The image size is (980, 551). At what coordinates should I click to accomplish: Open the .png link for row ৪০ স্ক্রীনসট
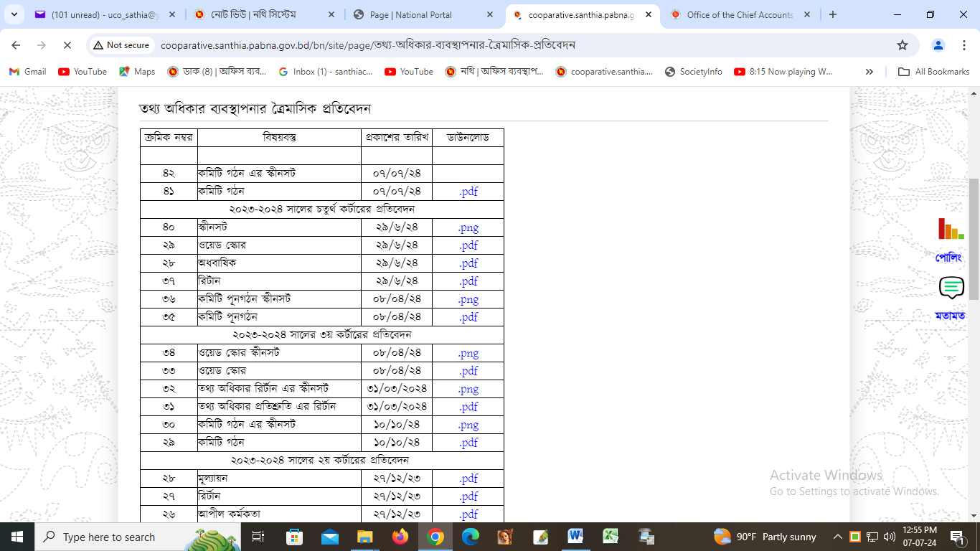click(x=468, y=227)
